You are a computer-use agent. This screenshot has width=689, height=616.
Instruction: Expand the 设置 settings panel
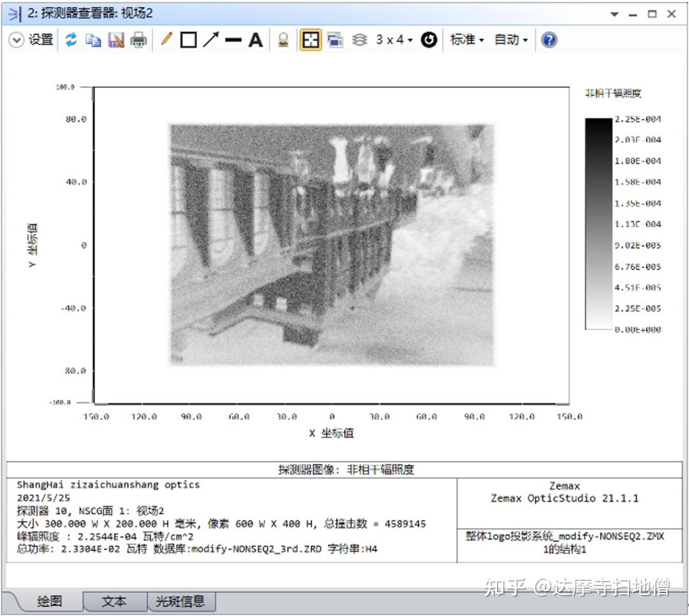(29, 39)
